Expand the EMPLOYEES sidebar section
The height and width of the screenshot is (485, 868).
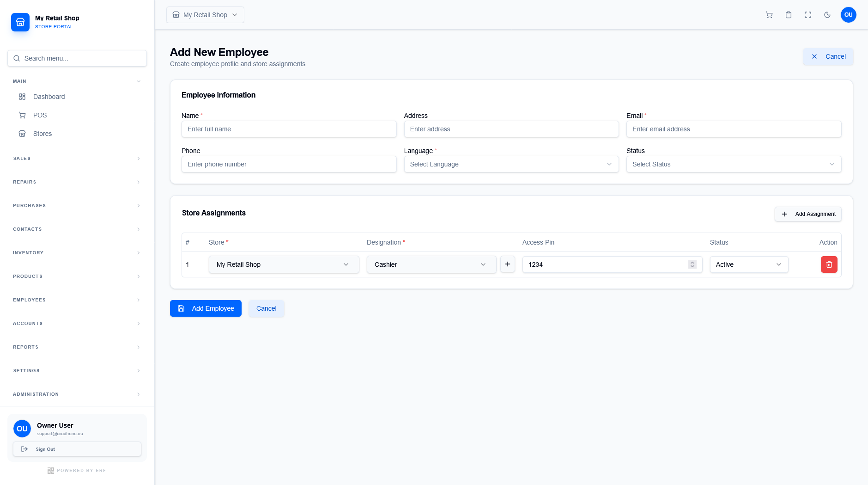(x=77, y=300)
